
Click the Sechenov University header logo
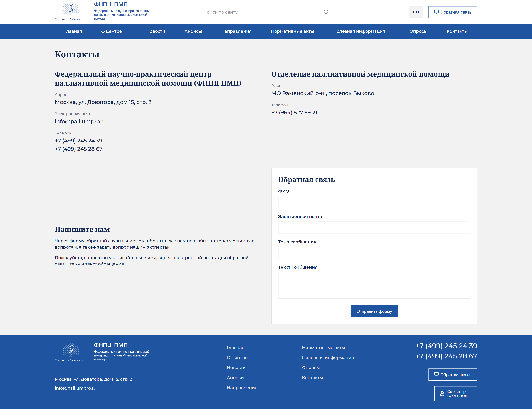(x=71, y=11)
